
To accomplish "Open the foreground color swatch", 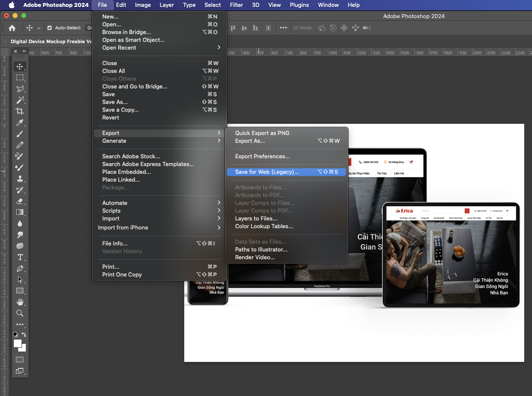I will click(x=18, y=343).
